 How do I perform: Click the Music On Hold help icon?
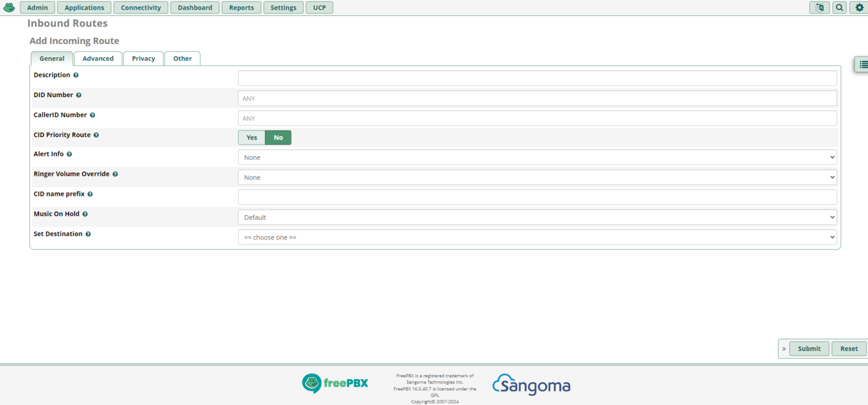coord(85,214)
